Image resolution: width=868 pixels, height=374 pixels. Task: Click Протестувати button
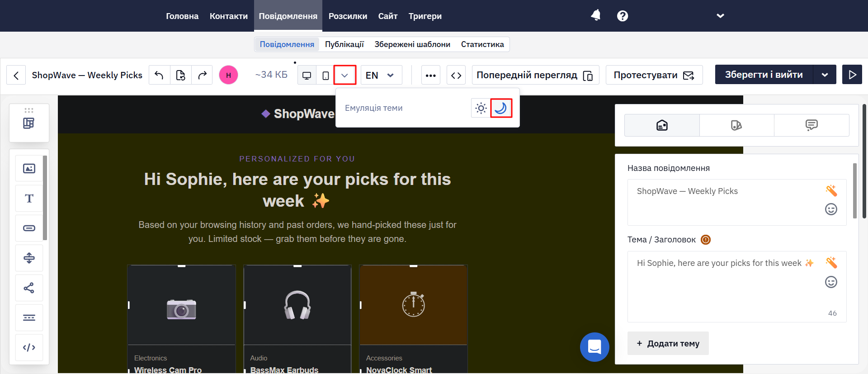pyautogui.click(x=654, y=75)
